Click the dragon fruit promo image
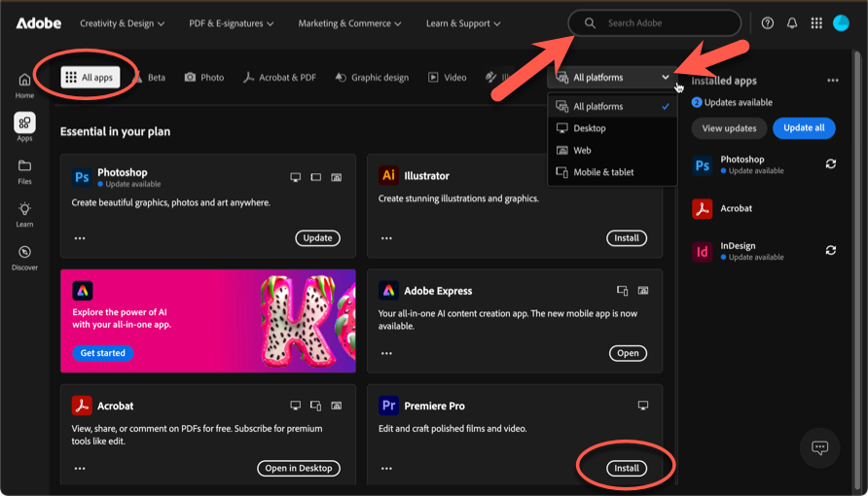Viewport: 868px width, 496px height. coord(307,321)
